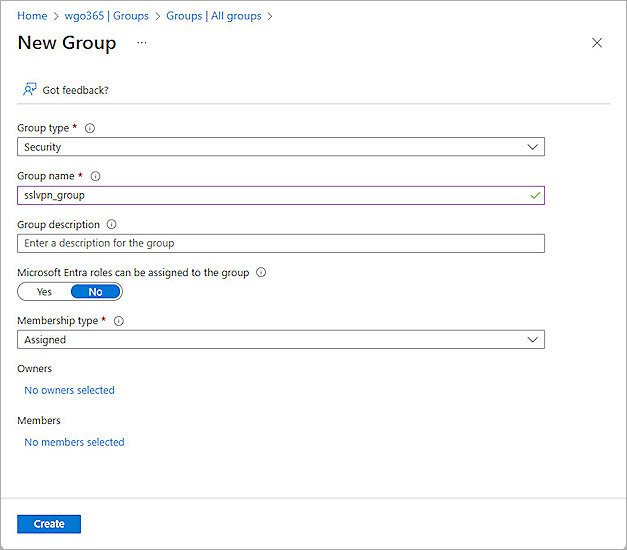Select No for Entra roles assignment
Screen dimensions: 627x550
(x=95, y=292)
